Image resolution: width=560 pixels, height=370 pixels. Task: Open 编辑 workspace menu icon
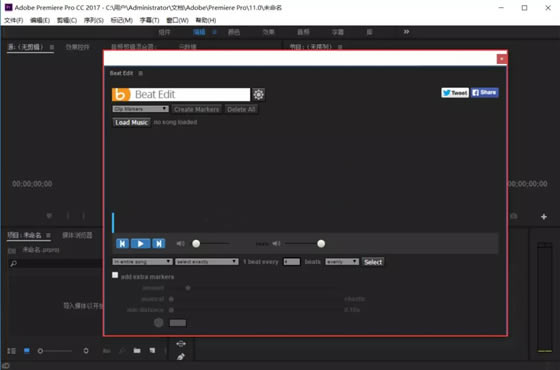point(214,32)
